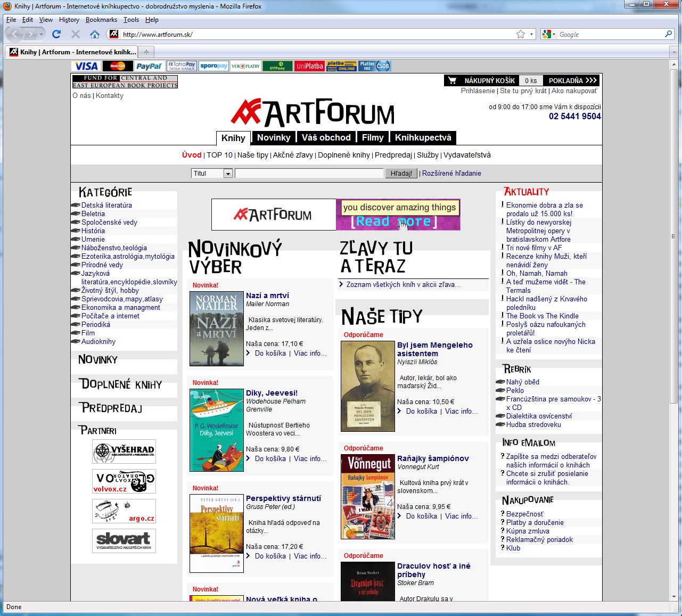Open Zoznam všetkých kníh v akcii zľava link

click(404, 284)
